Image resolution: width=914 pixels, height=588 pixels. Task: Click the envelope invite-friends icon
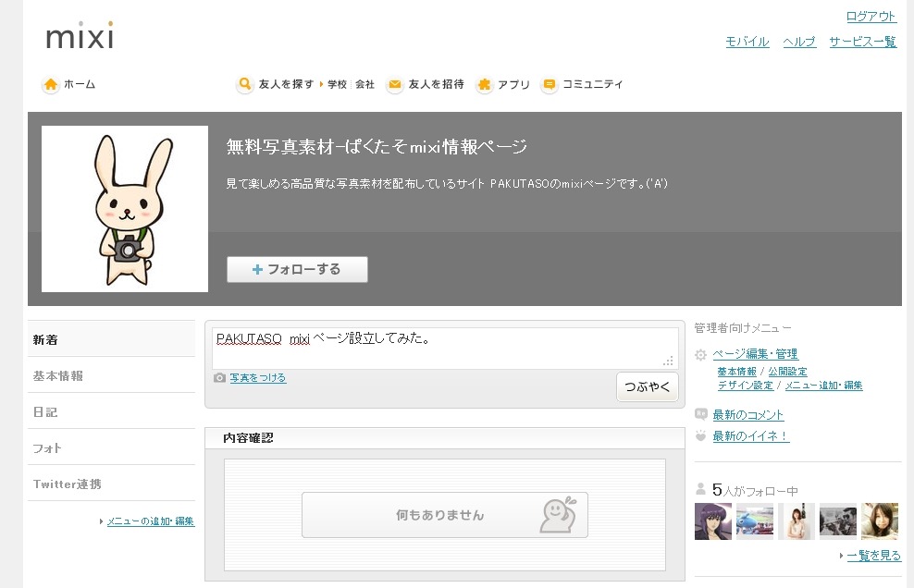pos(395,84)
